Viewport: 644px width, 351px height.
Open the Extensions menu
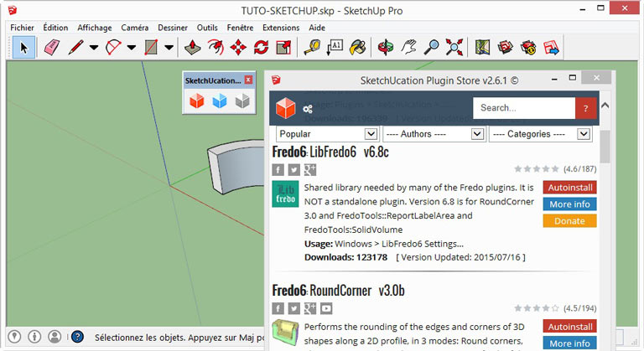(281, 28)
